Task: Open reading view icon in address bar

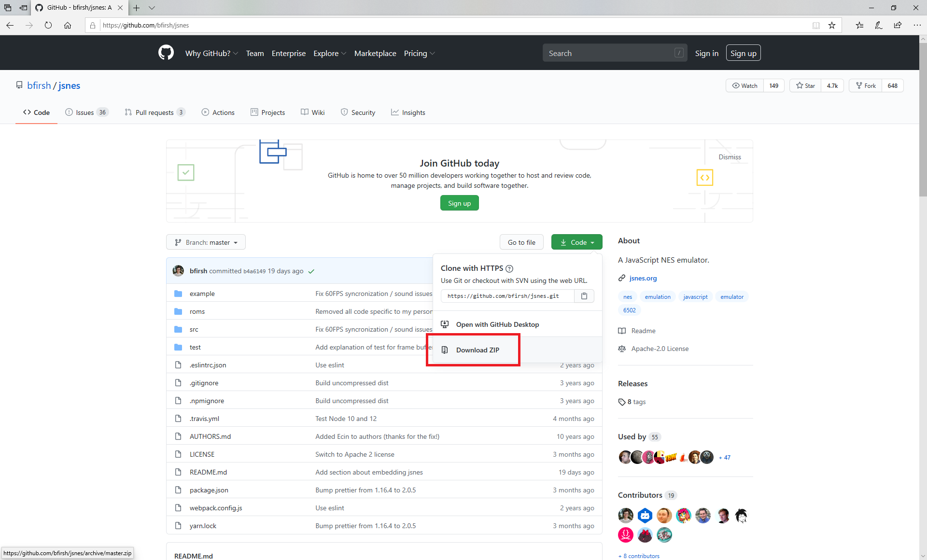Action: coord(816,25)
